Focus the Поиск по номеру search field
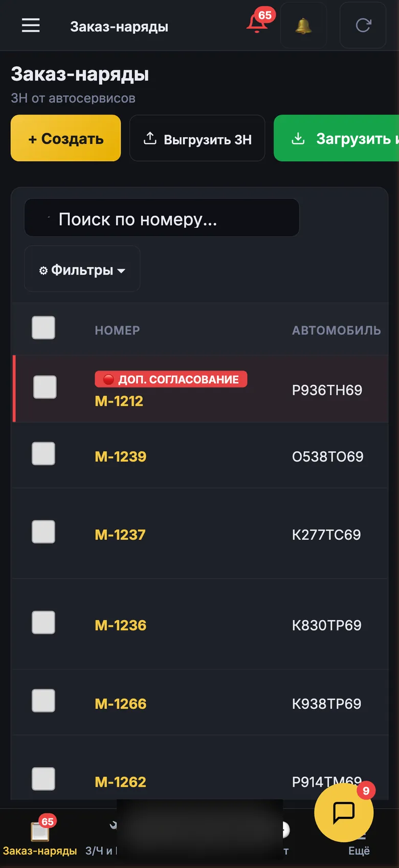 tap(162, 218)
